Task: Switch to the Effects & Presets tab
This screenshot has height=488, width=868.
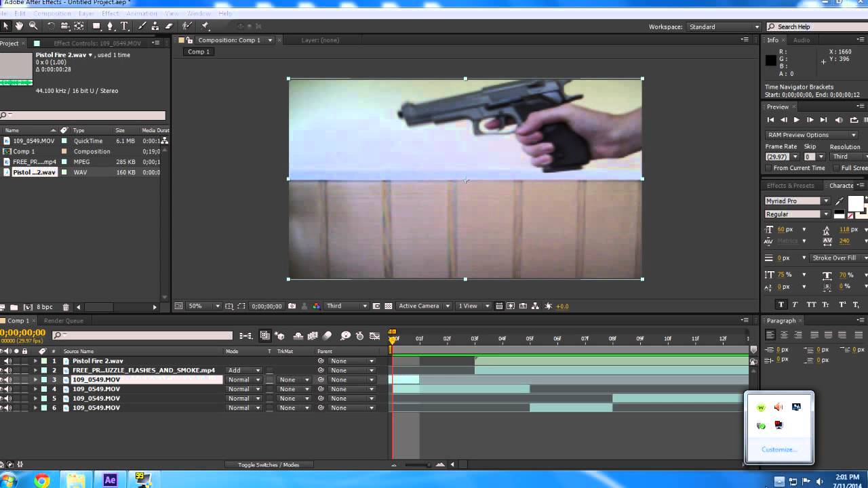Action: (790, 185)
